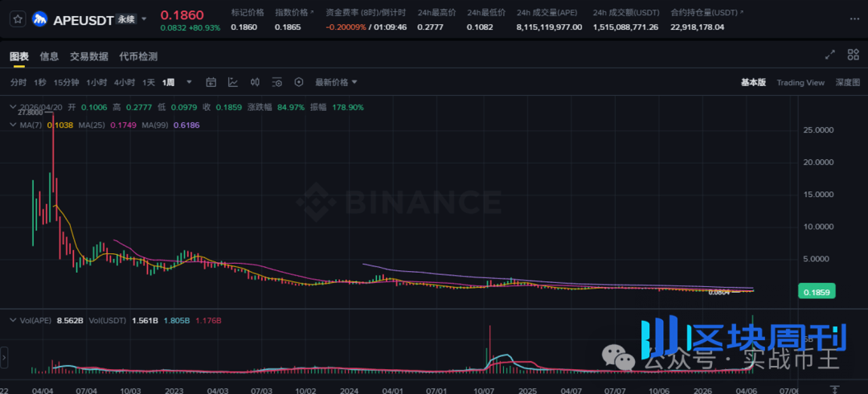Open the 交易数据 tab
This screenshot has width=868, height=394.
(88, 56)
